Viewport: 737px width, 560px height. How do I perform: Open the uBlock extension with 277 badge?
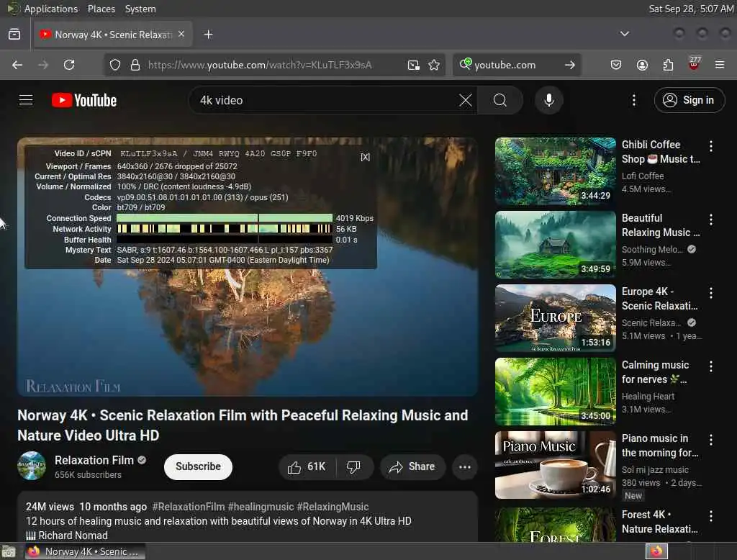pos(694,64)
